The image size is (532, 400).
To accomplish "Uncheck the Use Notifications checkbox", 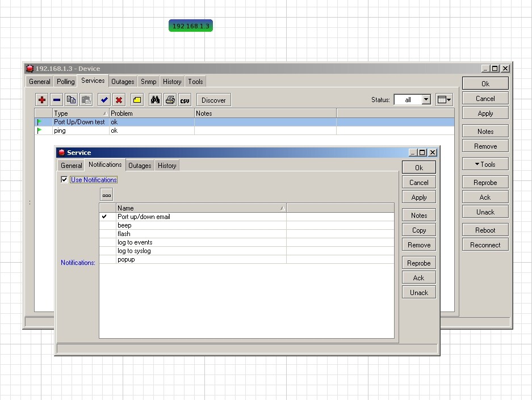I will pyautogui.click(x=64, y=179).
